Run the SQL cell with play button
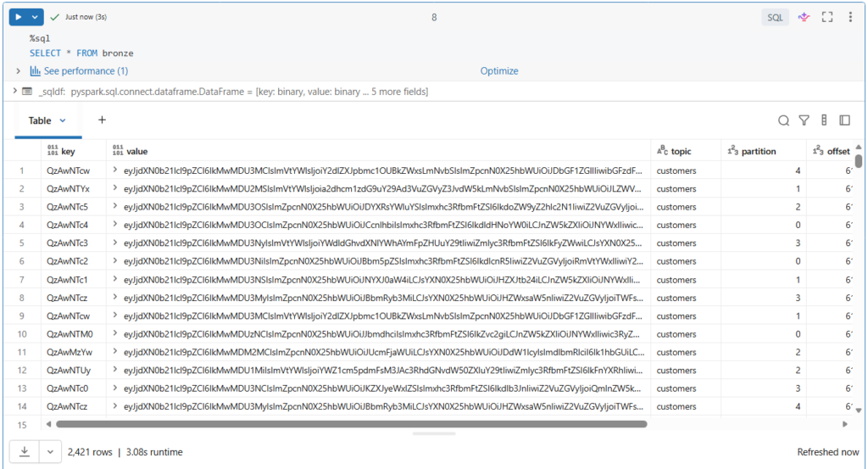The width and height of the screenshot is (868, 469). click(18, 17)
